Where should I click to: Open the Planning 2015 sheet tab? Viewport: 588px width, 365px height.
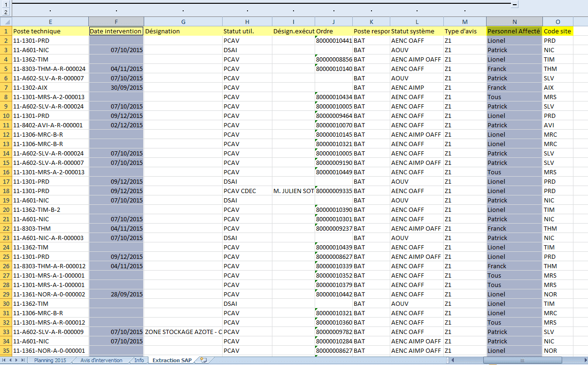pos(50,360)
